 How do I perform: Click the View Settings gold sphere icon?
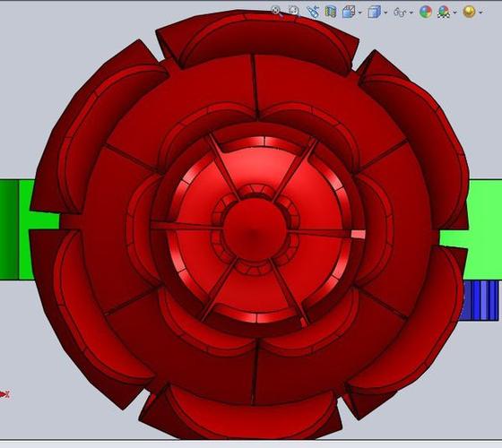pos(469,12)
